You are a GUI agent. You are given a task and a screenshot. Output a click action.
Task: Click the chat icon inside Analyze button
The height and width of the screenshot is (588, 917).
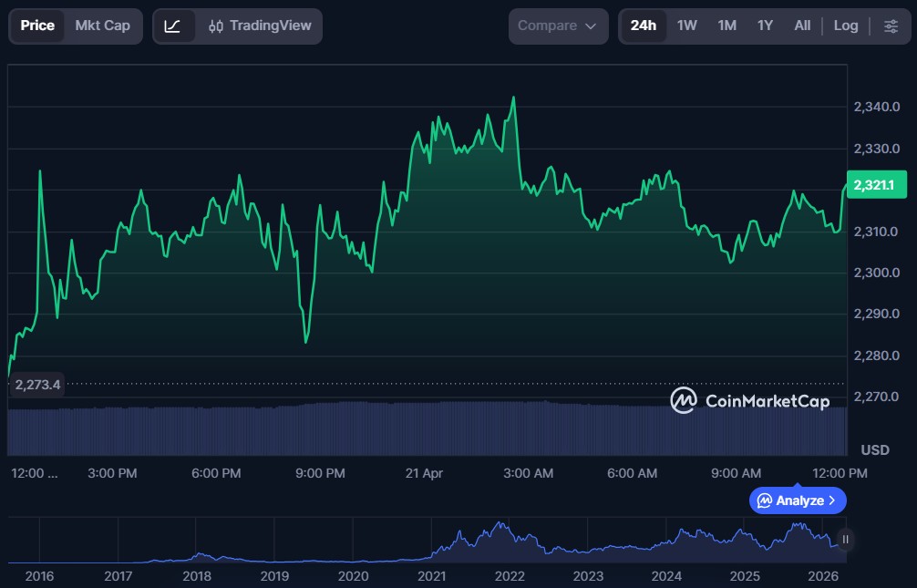coord(765,500)
